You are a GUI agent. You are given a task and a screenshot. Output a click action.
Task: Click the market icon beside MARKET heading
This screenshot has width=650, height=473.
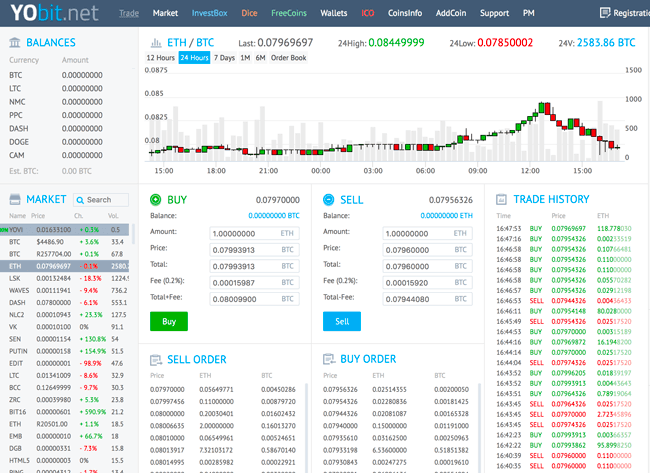click(x=15, y=199)
